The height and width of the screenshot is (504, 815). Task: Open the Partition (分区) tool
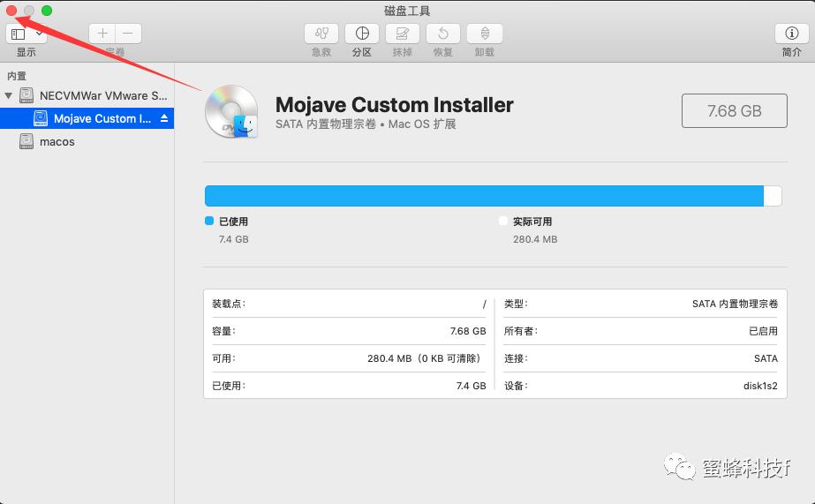pos(362,34)
